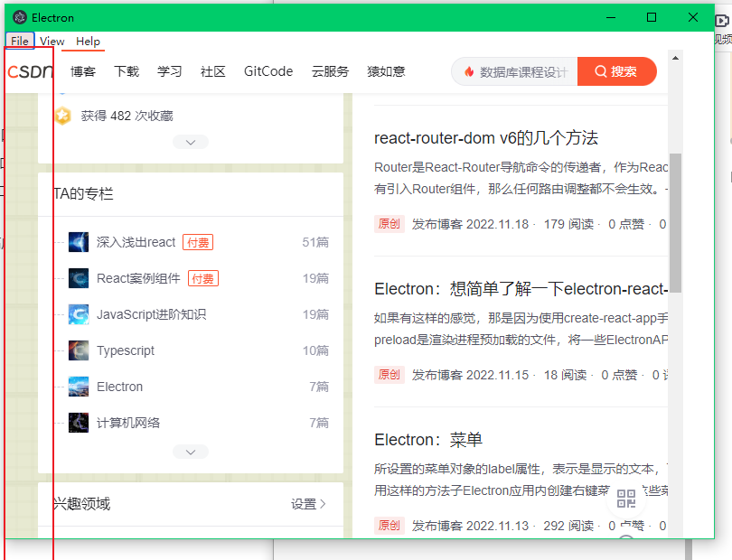Viewport: 732px width, 560px height.
Task: Click the QR code floating icon
Action: [626, 499]
